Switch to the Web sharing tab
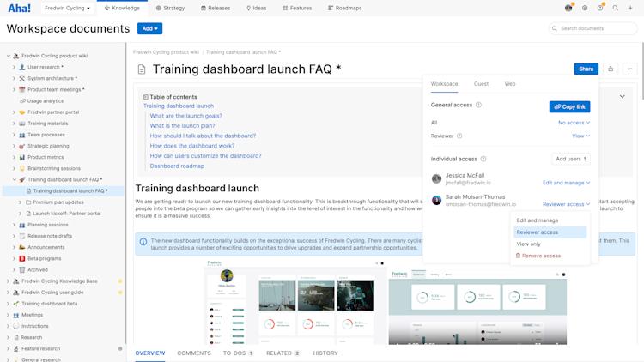644x362 pixels. [x=510, y=84]
